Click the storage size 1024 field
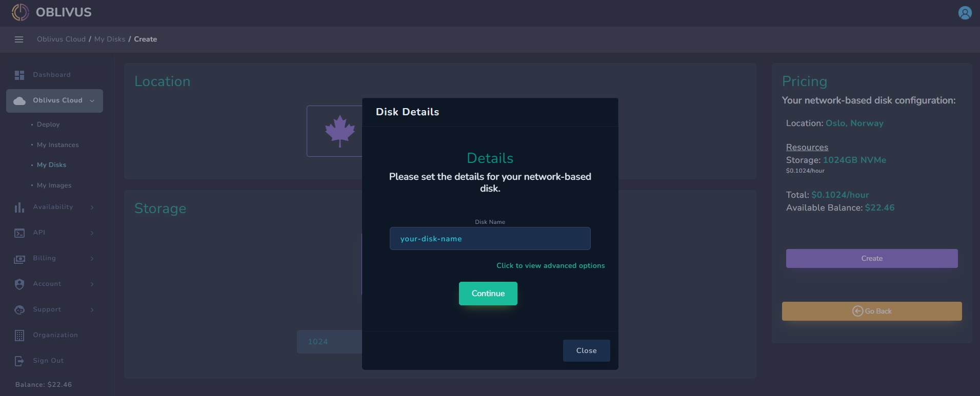Image resolution: width=980 pixels, height=396 pixels. pos(329,342)
